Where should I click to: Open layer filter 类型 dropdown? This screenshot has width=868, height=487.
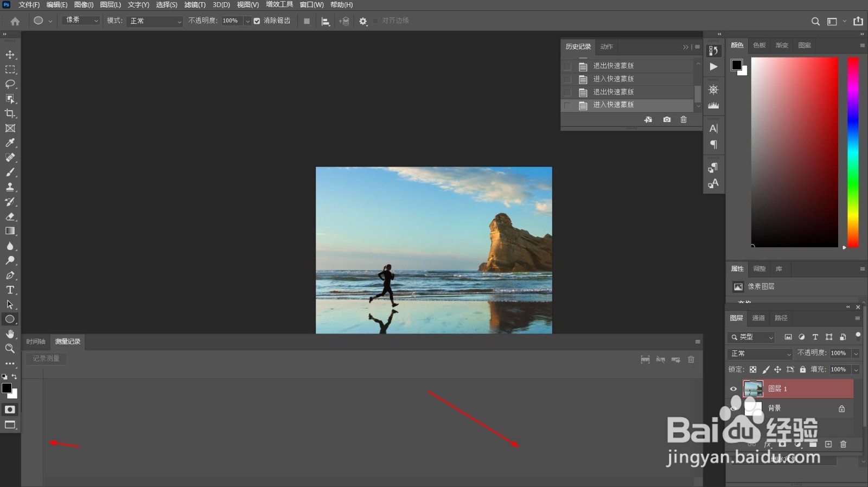(751, 337)
